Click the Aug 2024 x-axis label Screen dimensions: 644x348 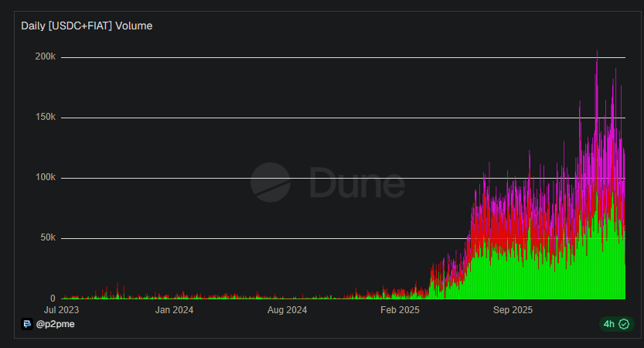pos(287,310)
